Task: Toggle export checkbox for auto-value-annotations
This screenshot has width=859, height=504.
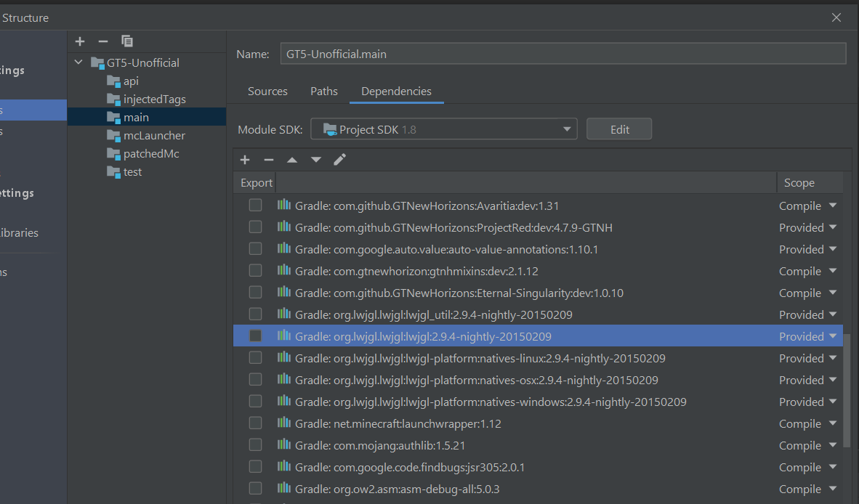Action: click(255, 249)
